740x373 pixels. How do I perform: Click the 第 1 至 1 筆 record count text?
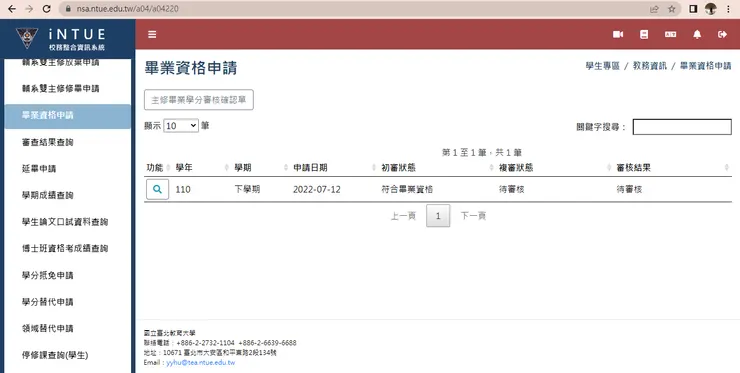point(482,153)
